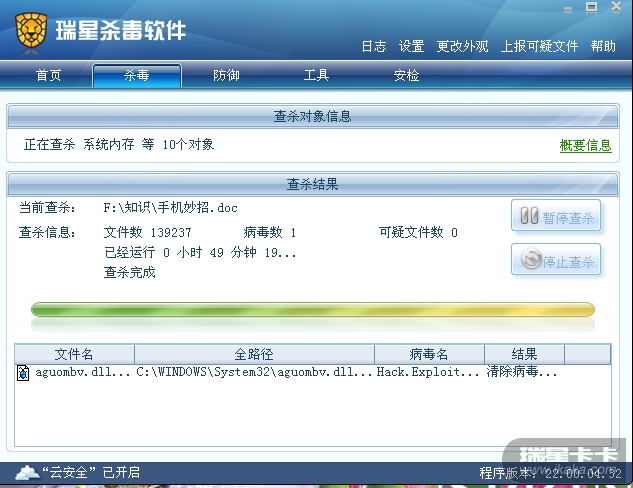Click the cloud security icon in status bar
The width and height of the screenshot is (633, 488).
27,472
